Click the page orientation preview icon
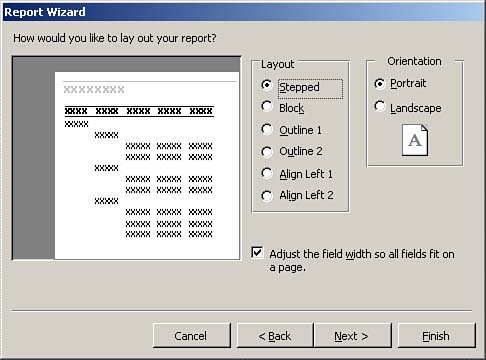486x360 pixels. [415, 140]
